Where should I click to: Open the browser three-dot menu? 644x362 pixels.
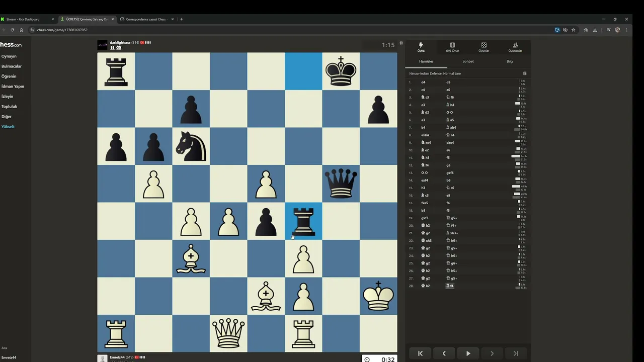tap(626, 30)
